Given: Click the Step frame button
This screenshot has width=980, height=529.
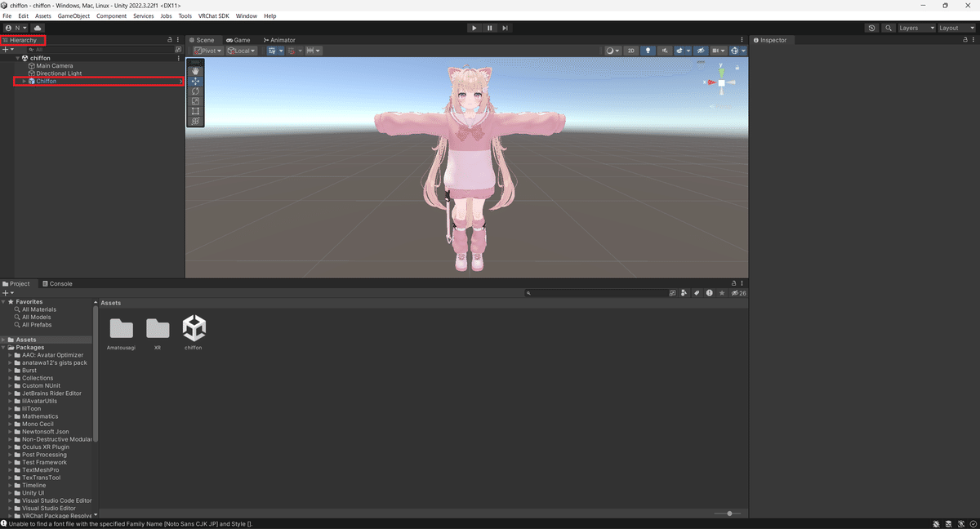Looking at the screenshot, I should (x=506, y=28).
